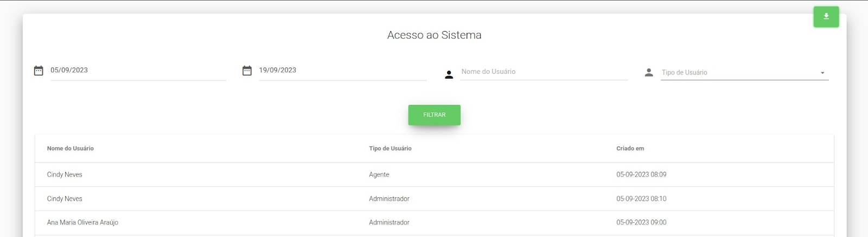Select the Ana Maria Oliveira Araújo row
Image resolution: width=868 pixels, height=237 pixels.
tap(434, 223)
